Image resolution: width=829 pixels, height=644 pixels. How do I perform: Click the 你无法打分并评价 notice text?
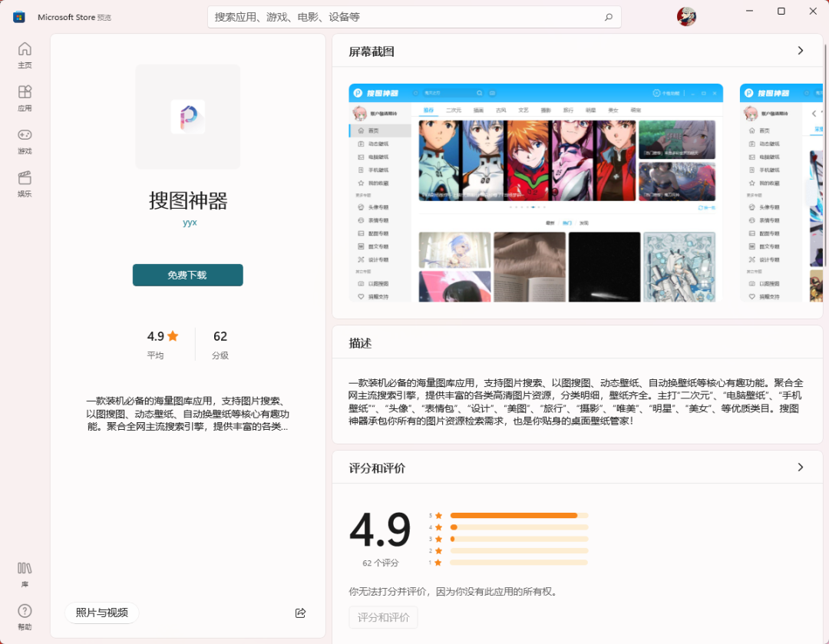[x=454, y=592]
